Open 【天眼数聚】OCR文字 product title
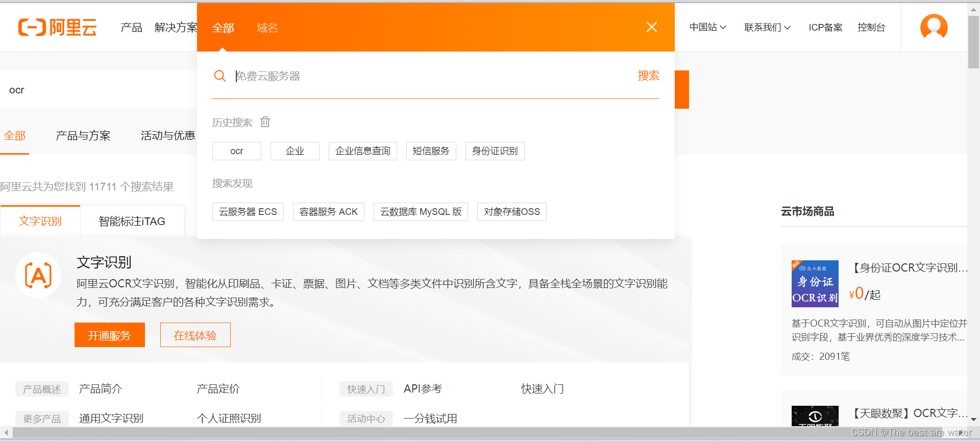The width and height of the screenshot is (980, 441). pyautogui.click(x=908, y=413)
